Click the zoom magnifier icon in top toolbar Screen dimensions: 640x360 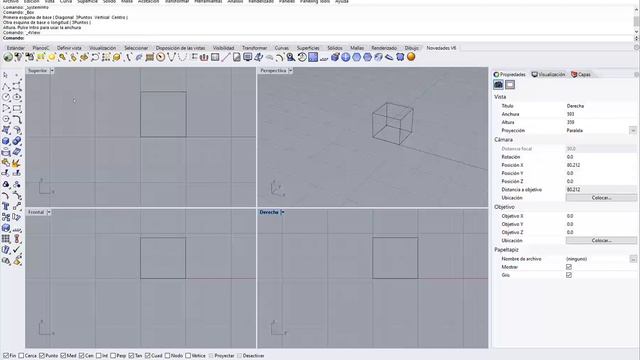pyautogui.click(x=291, y=57)
